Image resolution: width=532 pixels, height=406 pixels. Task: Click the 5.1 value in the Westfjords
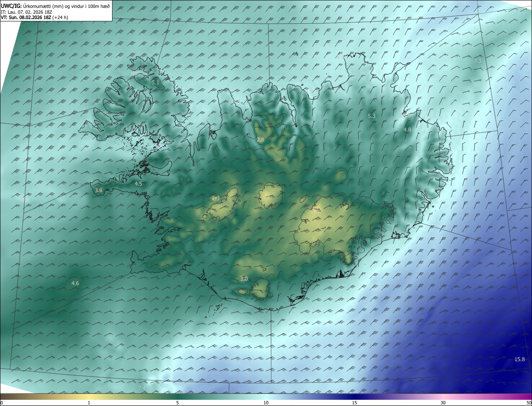click(155, 83)
